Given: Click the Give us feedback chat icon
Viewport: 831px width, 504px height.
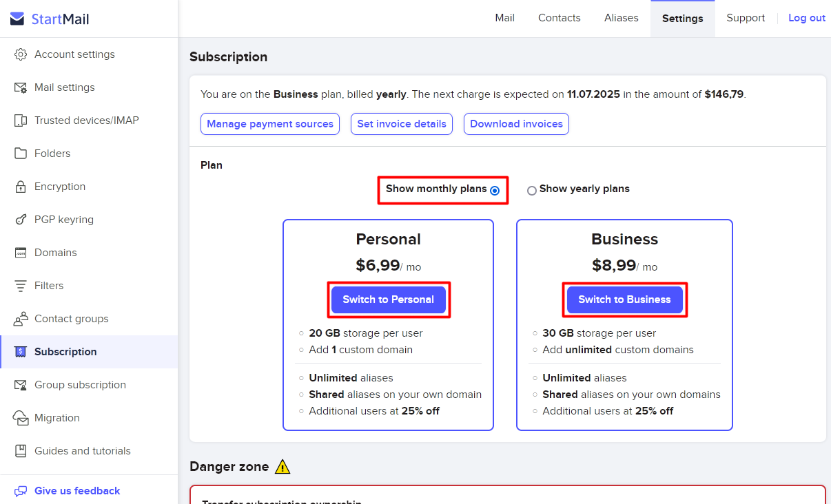Looking at the screenshot, I should pos(21,491).
